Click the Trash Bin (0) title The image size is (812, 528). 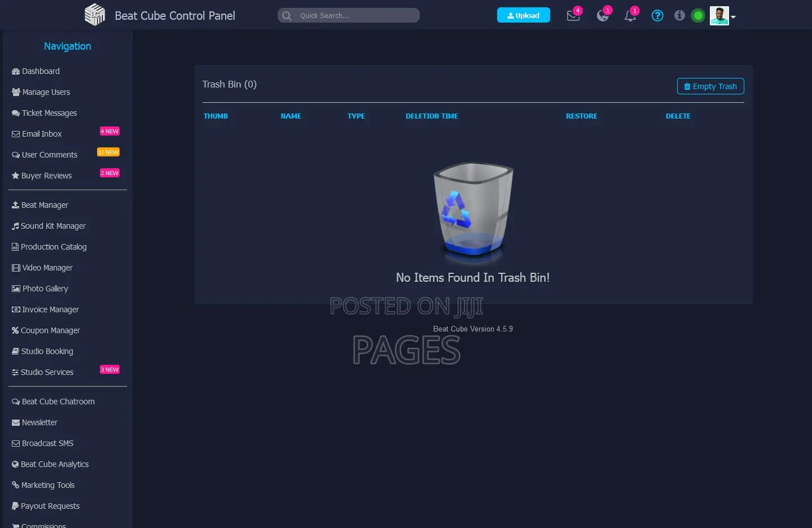229,84
